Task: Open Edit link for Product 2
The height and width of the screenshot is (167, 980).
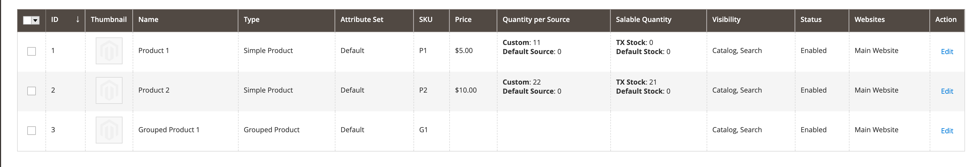Action: [947, 91]
